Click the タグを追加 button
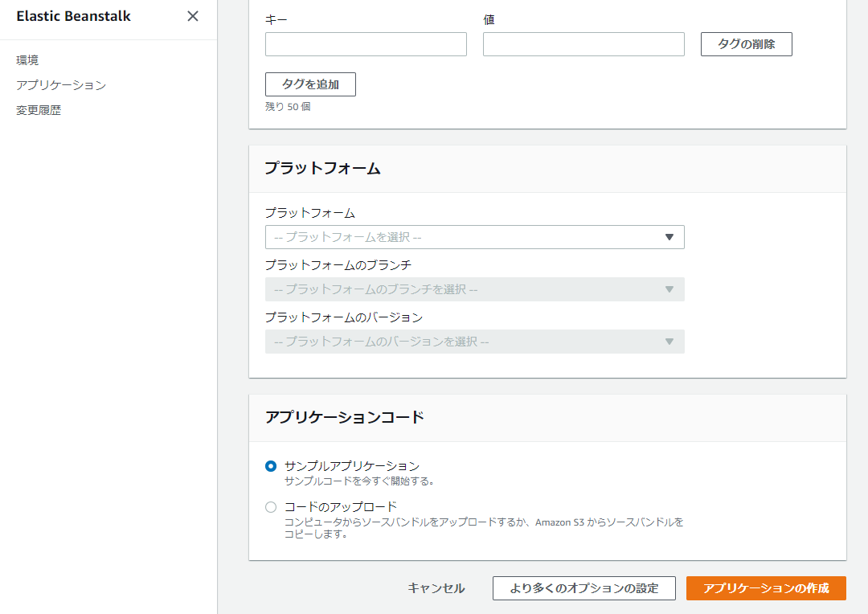This screenshot has height=614, width=868. [310, 84]
